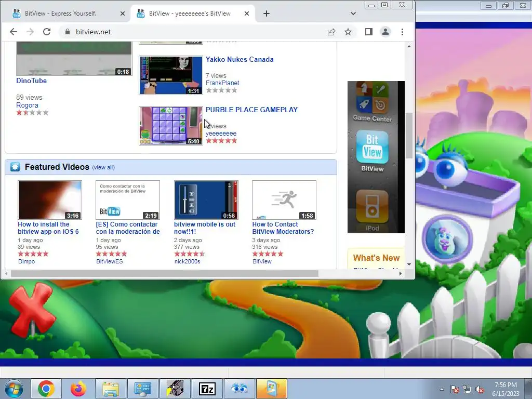
Task: Click the vertical scrollbar up arrow
Action: click(409, 46)
